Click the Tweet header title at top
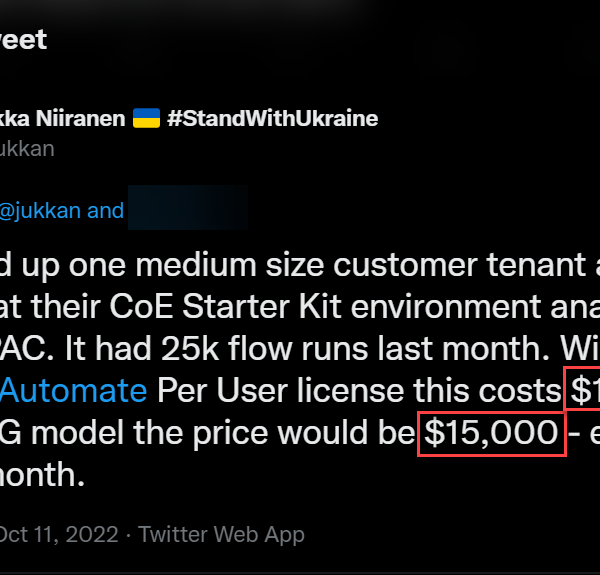The width and height of the screenshot is (600, 575). coord(23,39)
